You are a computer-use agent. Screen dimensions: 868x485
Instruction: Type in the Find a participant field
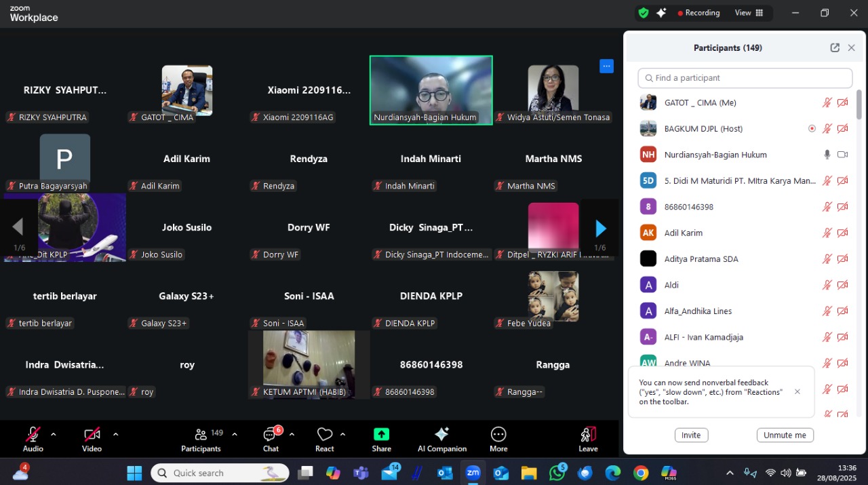click(745, 78)
